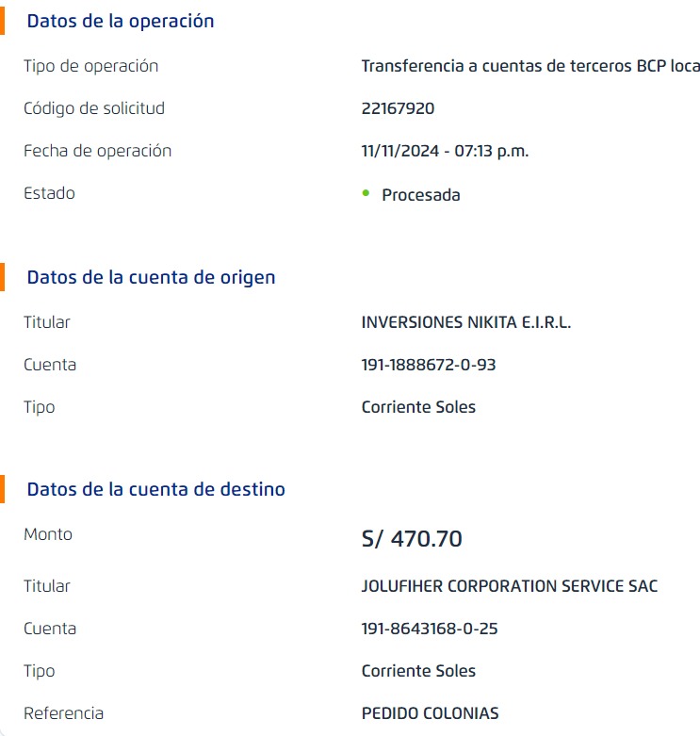
Task: Select origin account number 191-1888672-0-93
Action: tap(429, 365)
